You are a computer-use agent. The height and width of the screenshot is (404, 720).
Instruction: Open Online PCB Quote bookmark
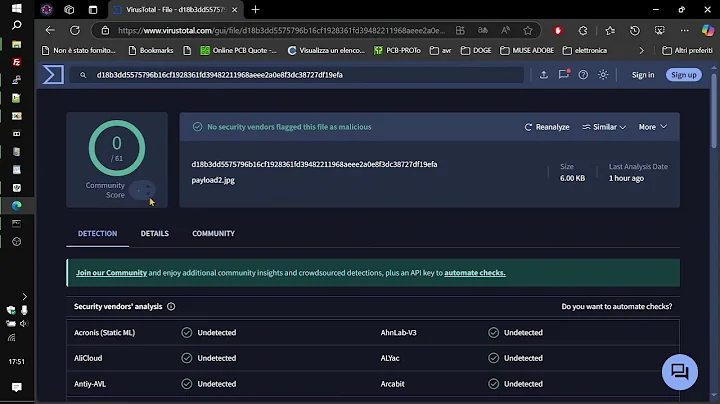(x=239, y=50)
